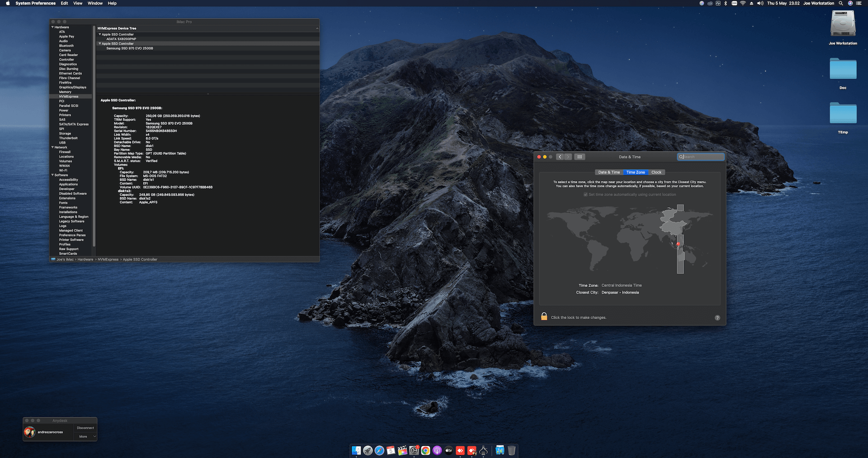
Task: Click Disconnect in the AnyDesk panel
Action: pyautogui.click(x=85, y=428)
